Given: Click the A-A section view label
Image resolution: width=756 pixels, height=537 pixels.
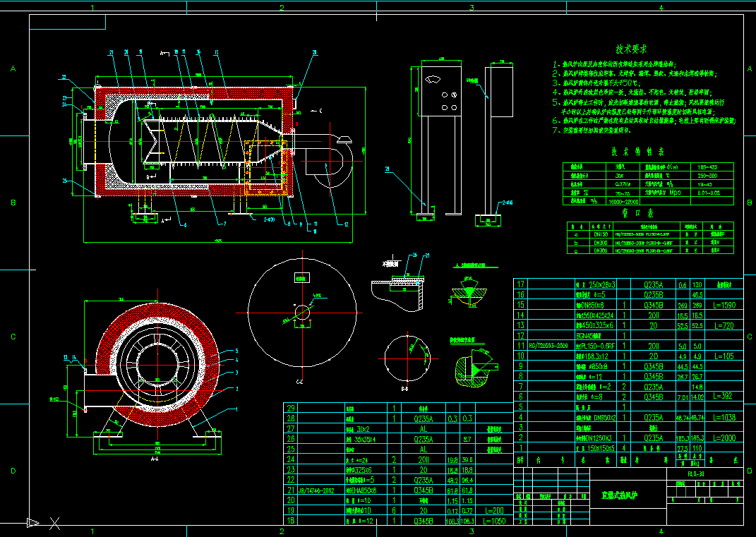Looking at the screenshot, I should coord(155,459).
